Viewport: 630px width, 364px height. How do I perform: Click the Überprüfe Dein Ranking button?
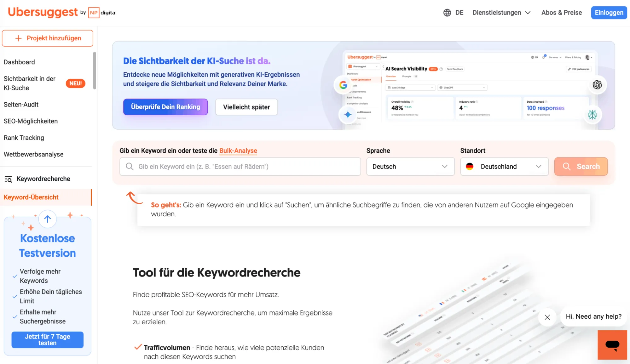click(x=165, y=107)
